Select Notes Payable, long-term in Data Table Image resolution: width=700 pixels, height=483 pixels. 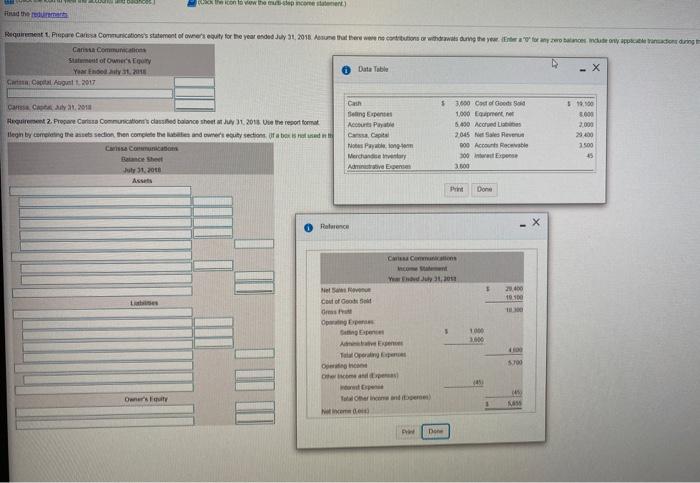[x=380, y=146]
